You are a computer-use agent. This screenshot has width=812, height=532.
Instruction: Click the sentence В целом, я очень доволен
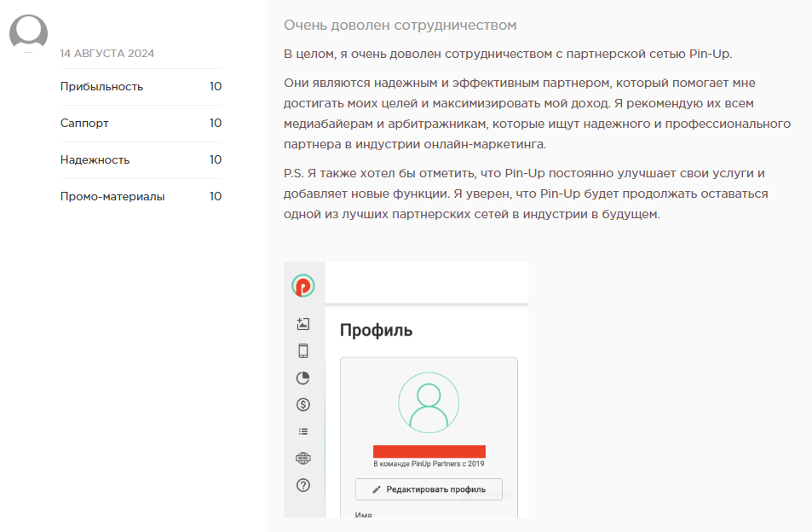(x=508, y=54)
